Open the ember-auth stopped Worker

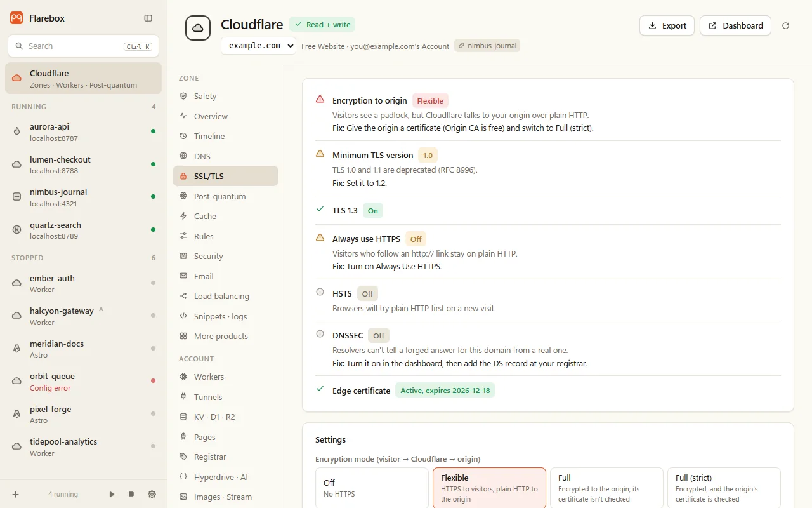tap(83, 283)
